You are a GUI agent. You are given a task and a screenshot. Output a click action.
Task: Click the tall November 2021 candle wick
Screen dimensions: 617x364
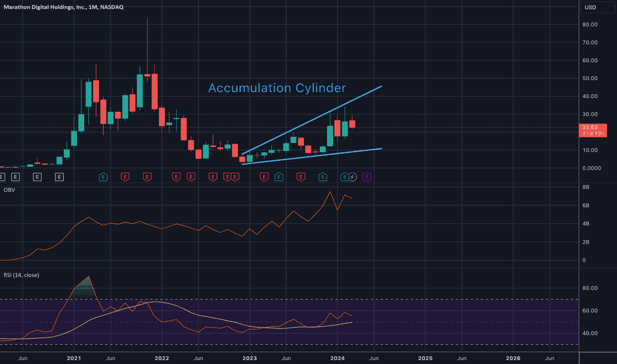pyautogui.click(x=147, y=45)
